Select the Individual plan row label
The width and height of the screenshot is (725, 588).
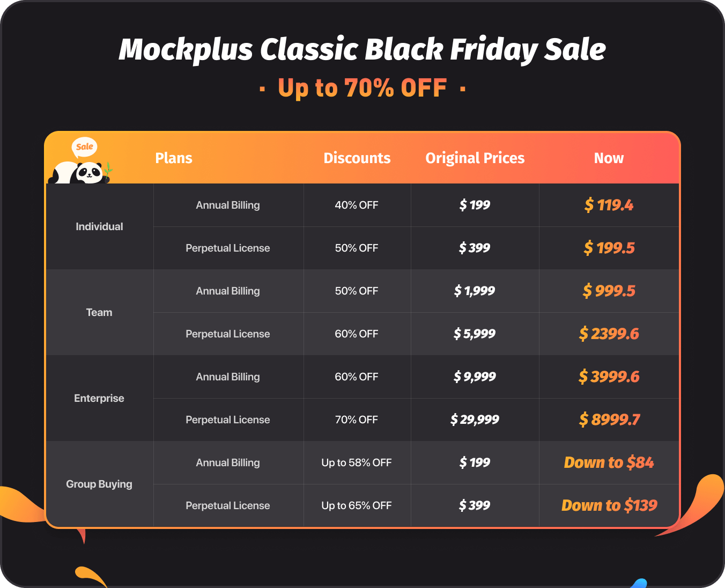[99, 226]
